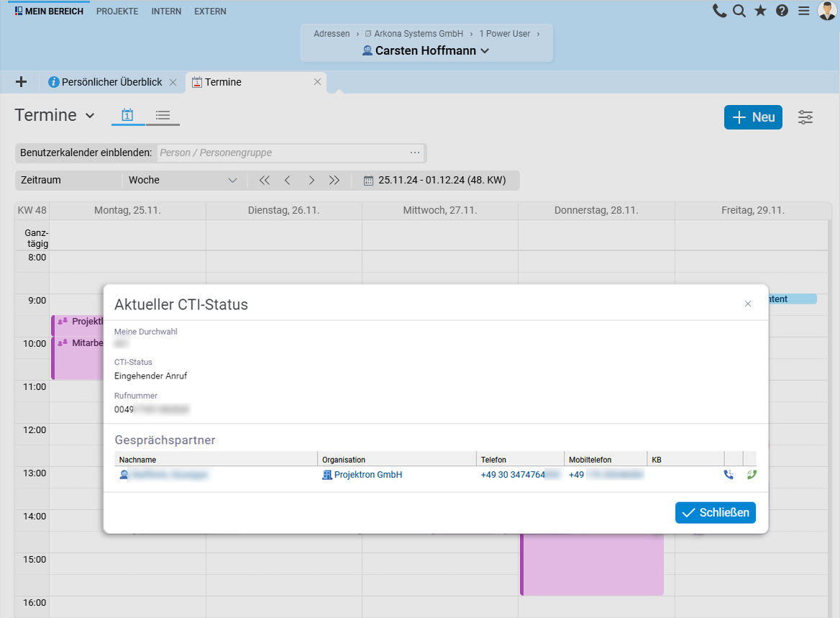Create new appointment with Neu button
The image size is (840, 618).
pos(753,117)
